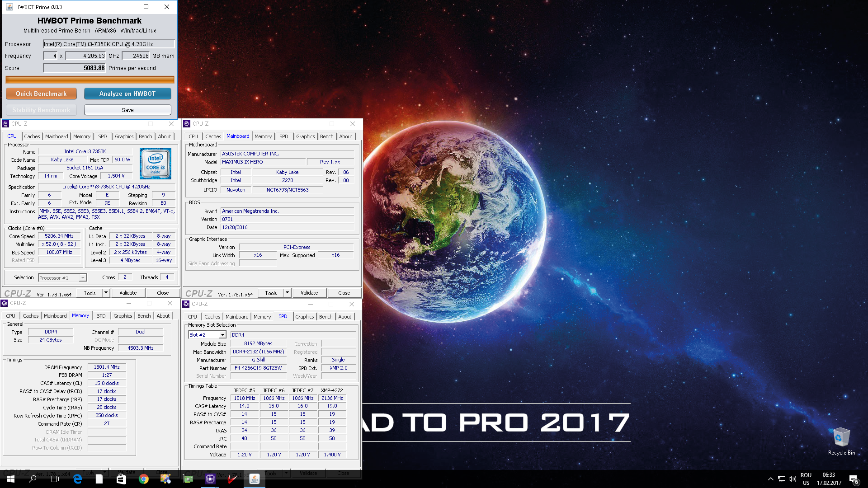Click the ROU US language indicator

(806, 479)
